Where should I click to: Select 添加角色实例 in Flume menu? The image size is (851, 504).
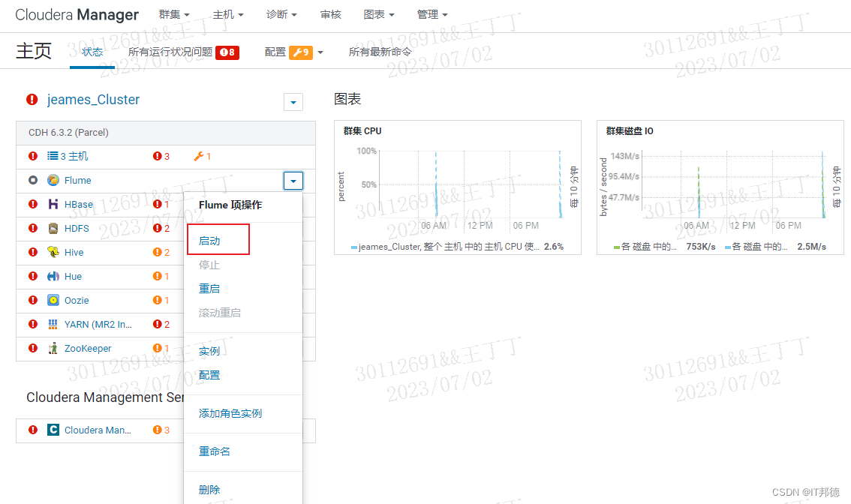230,413
